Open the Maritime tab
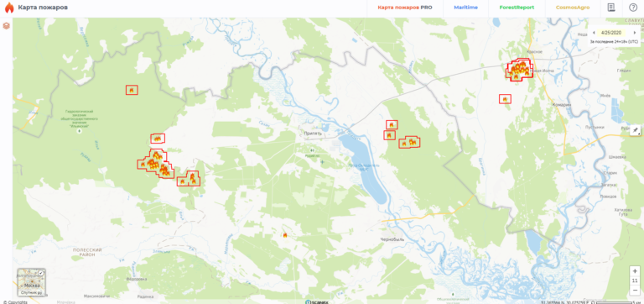The height and width of the screenshot is (304, 644). point(465,8)
